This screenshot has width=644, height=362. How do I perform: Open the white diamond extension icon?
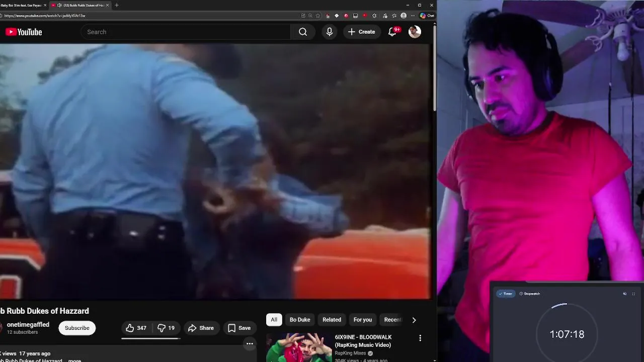click(x=337, y=16)
